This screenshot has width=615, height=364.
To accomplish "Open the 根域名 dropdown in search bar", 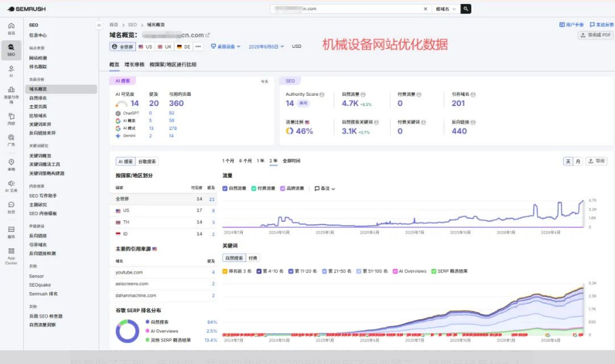I will click(x=446, y=9).
